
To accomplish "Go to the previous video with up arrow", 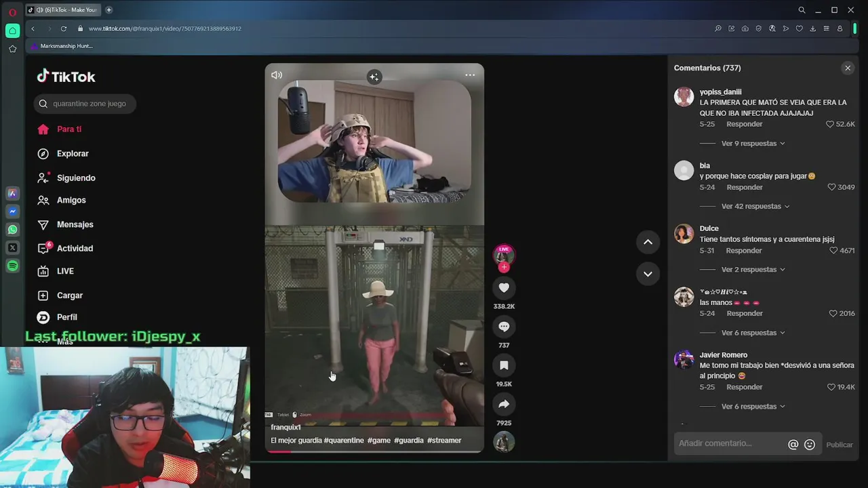I will [648, 242].
